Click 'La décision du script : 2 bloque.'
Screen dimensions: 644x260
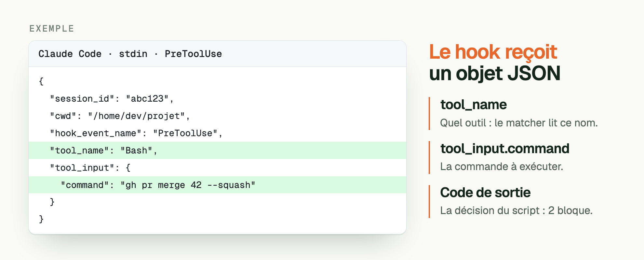(516, 210)
